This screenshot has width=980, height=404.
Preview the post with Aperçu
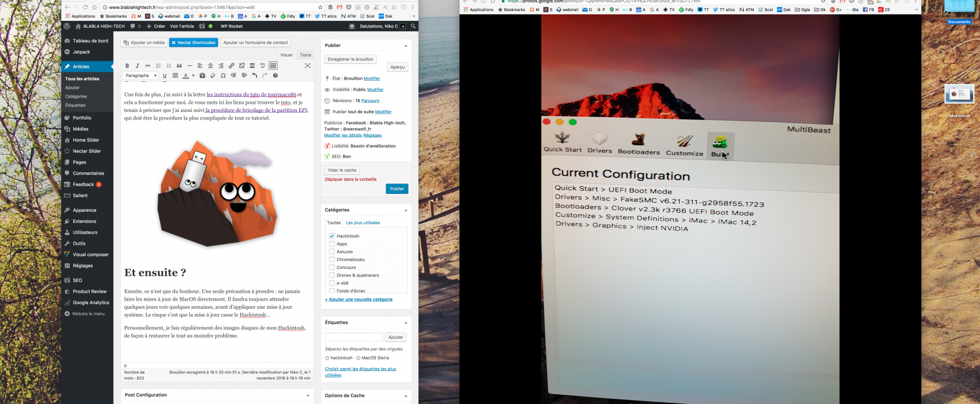398,67
